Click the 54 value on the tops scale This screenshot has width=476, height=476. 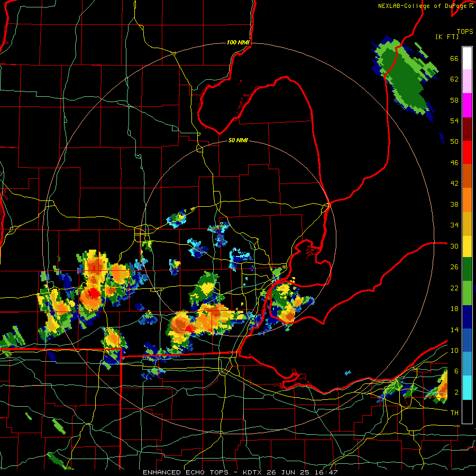(454, 121)
